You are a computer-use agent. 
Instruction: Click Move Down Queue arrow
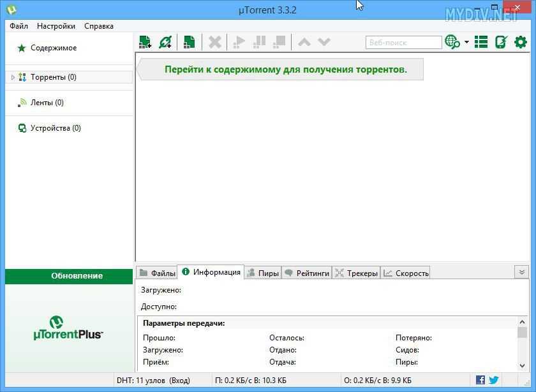[324, 42]
